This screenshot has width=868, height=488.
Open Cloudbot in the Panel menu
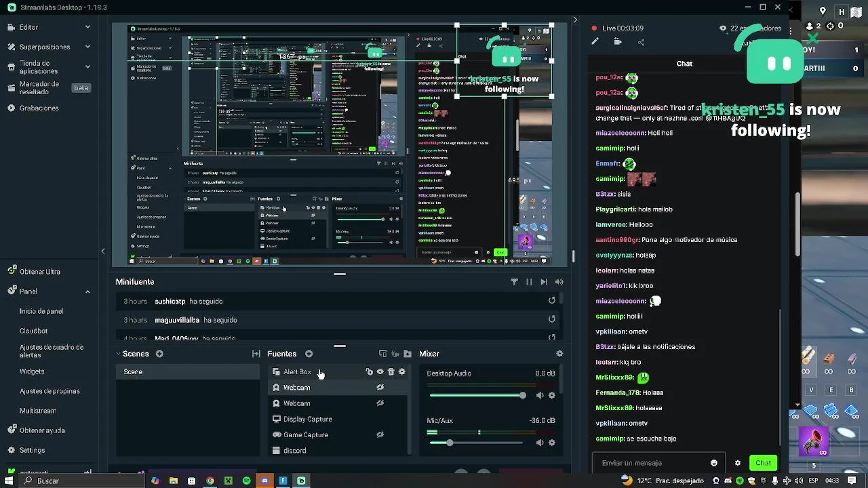coord(34,331)
